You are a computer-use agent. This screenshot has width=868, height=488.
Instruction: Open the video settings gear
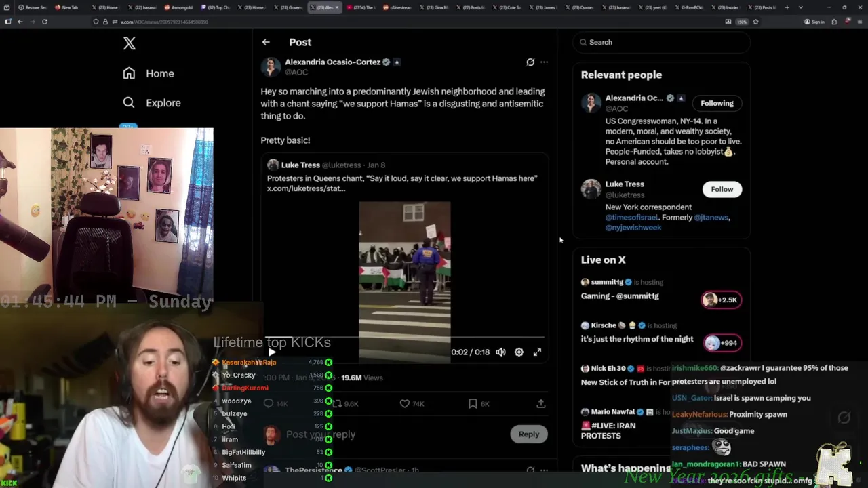click(x=519, y=352)
